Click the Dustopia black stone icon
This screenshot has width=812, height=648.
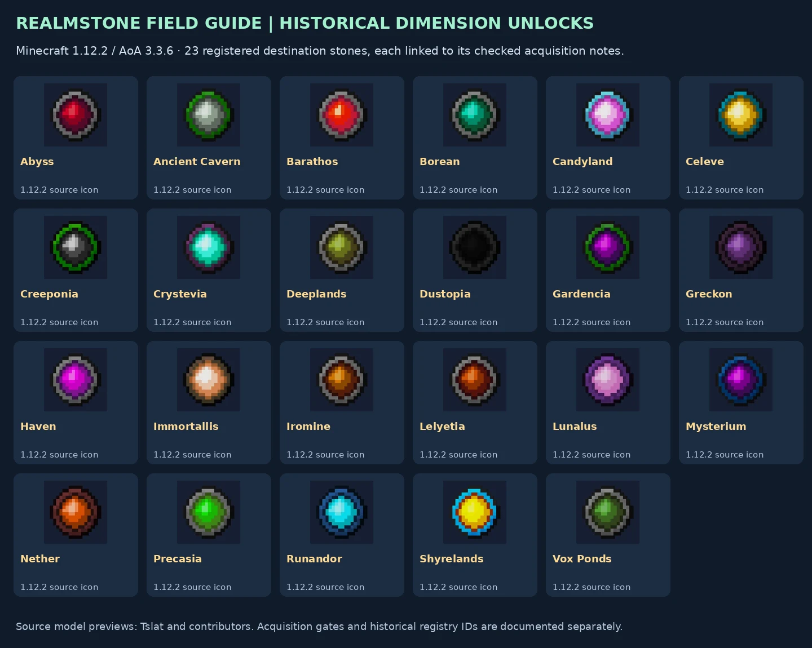pos(475,247)
